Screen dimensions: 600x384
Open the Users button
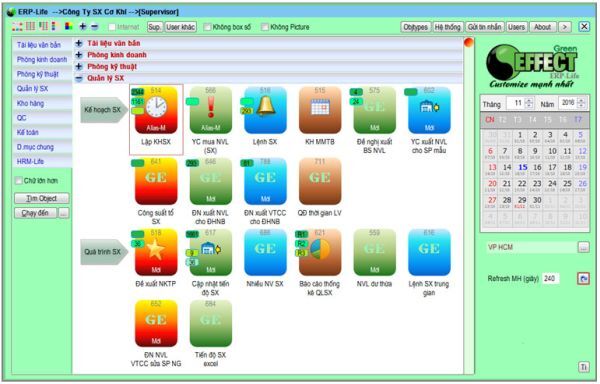[x=516, y=27]
